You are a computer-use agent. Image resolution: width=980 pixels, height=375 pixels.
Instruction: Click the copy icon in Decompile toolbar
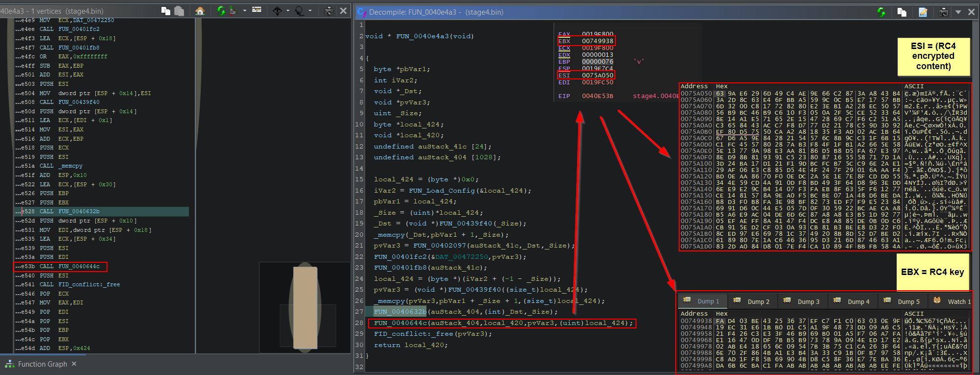[902, 12]
